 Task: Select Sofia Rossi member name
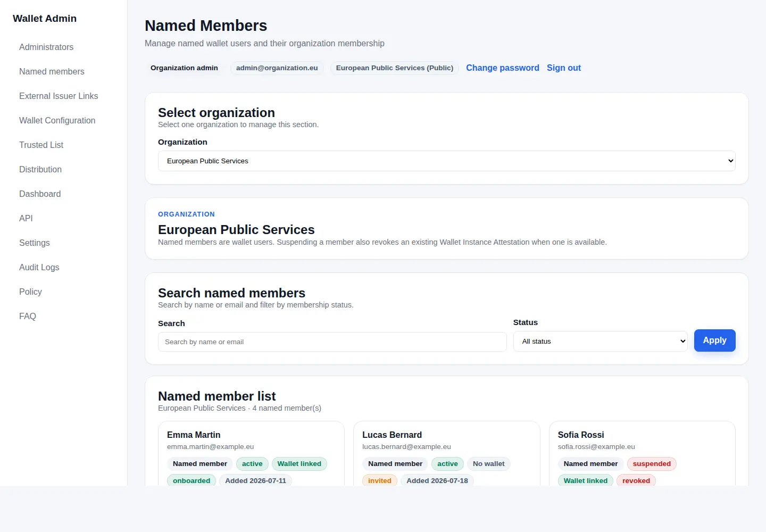pos(581,435)
